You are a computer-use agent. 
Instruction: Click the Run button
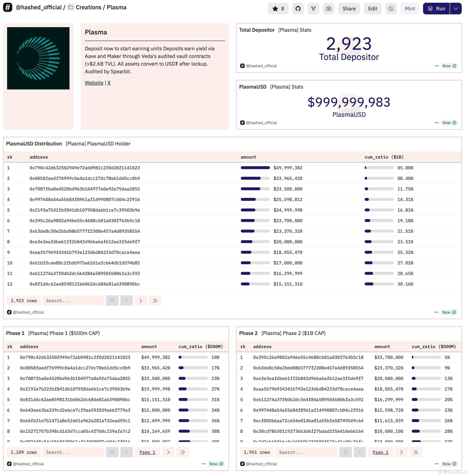(436, 9)
